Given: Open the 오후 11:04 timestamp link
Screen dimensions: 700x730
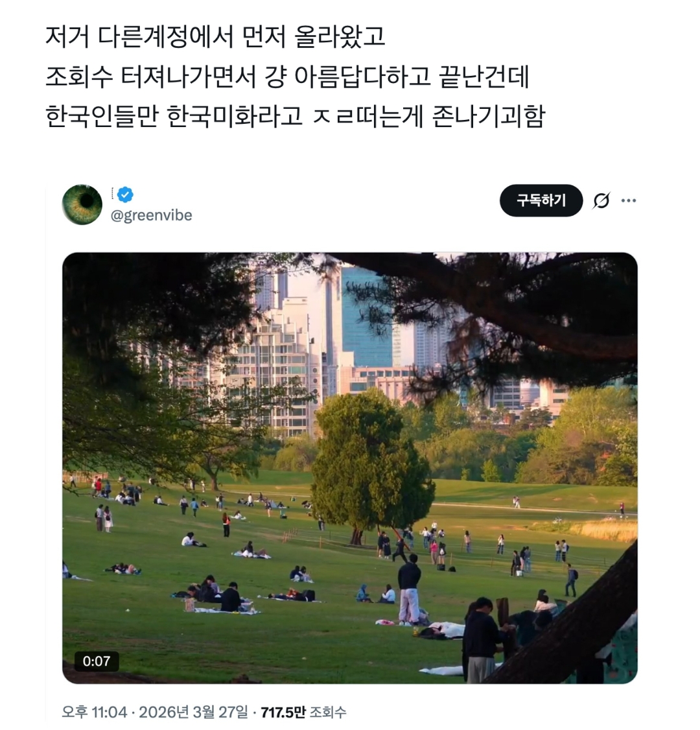Looking at the screenshot, I should tap(95, 712).
